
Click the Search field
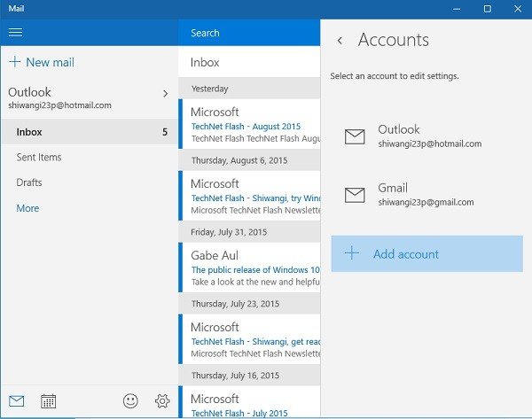(x=249, y=33)
